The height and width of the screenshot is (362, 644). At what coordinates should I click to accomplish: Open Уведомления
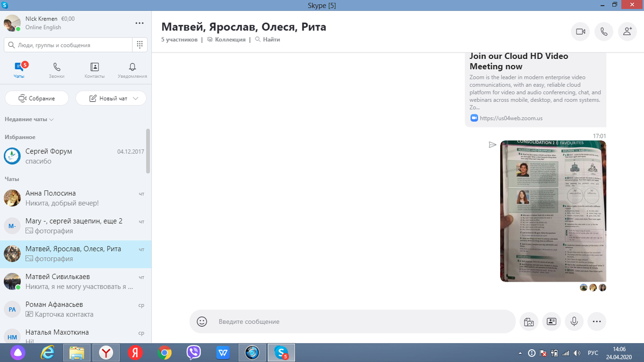(x=132, y=69)
